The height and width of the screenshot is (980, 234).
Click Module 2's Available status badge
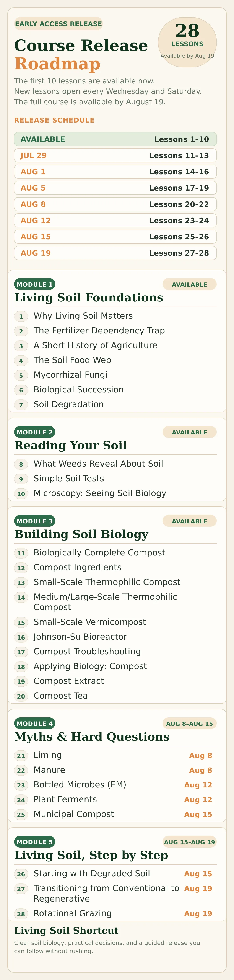tap(190, 432)
